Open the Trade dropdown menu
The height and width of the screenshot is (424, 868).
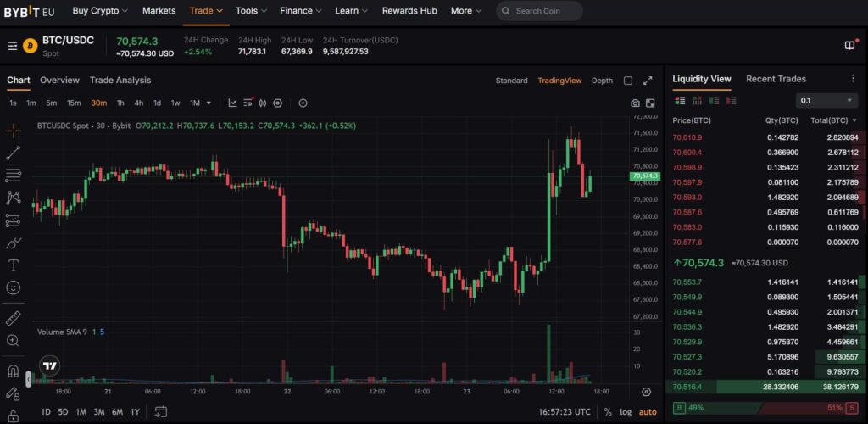[x=206, y=10]
